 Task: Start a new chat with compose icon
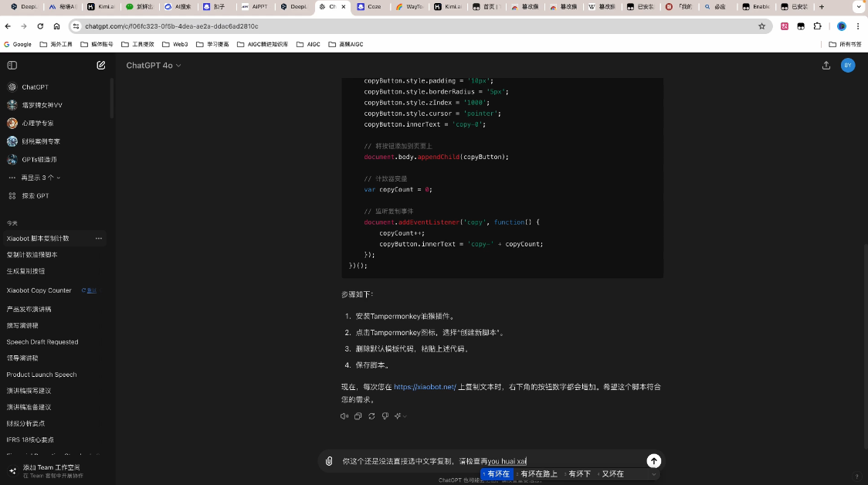tap(101, 66)
